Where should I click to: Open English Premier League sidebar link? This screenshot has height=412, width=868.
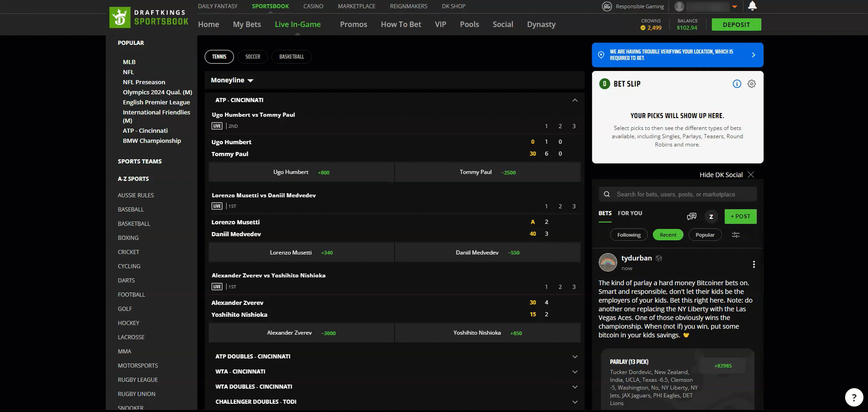tap(156, 102)
